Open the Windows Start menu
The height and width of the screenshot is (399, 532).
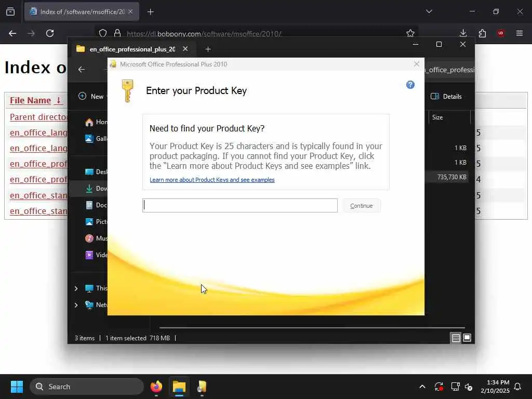(17, 387)
